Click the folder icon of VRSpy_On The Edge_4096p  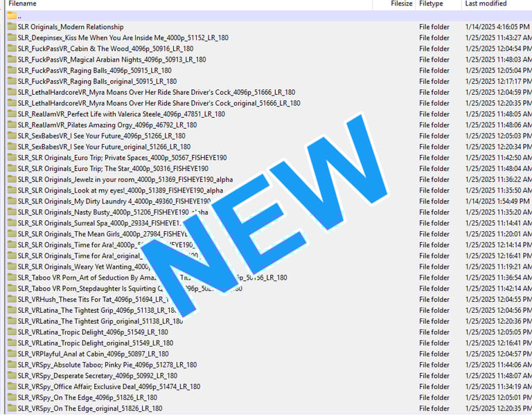pos(12,397)
